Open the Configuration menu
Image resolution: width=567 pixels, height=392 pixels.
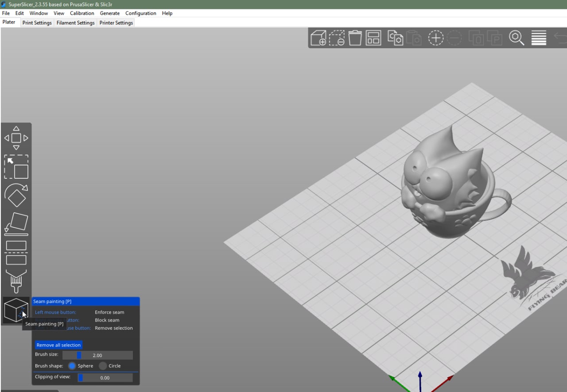pyautogui.click(x=141, y=13)
